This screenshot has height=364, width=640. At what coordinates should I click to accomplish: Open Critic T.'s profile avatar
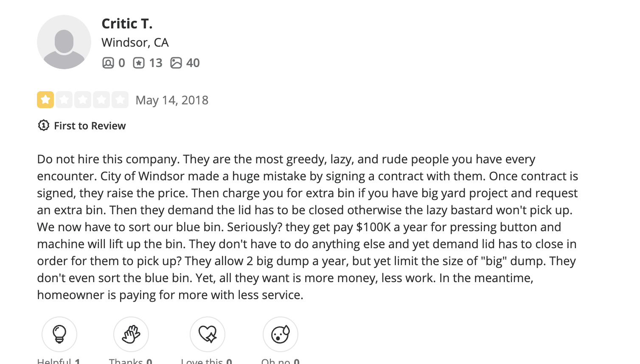click(64, 42)
